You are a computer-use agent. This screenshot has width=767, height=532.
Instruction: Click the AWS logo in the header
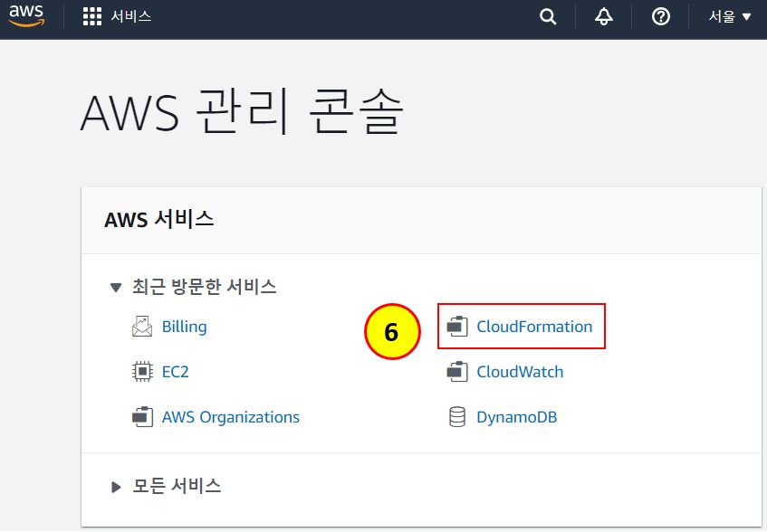(27, 15)
